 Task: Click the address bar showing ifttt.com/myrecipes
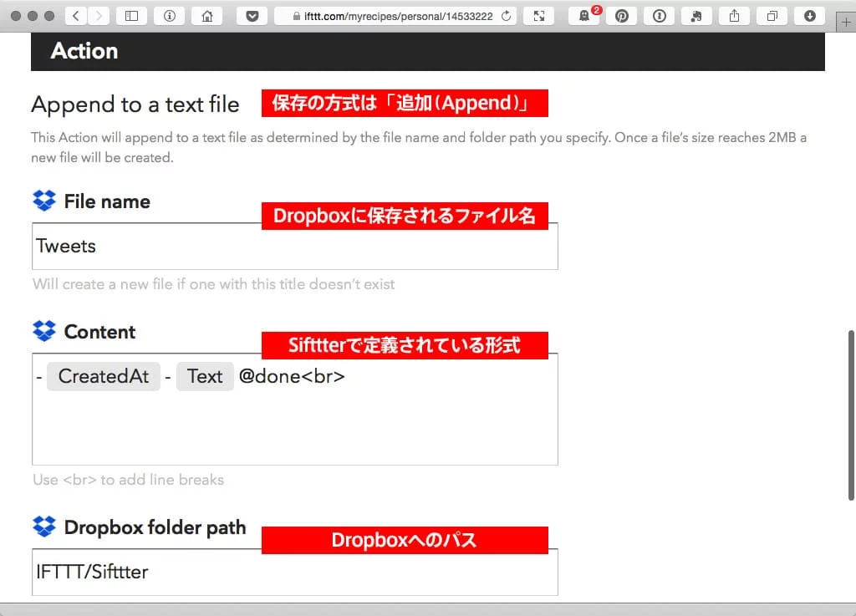coord(395,16)
